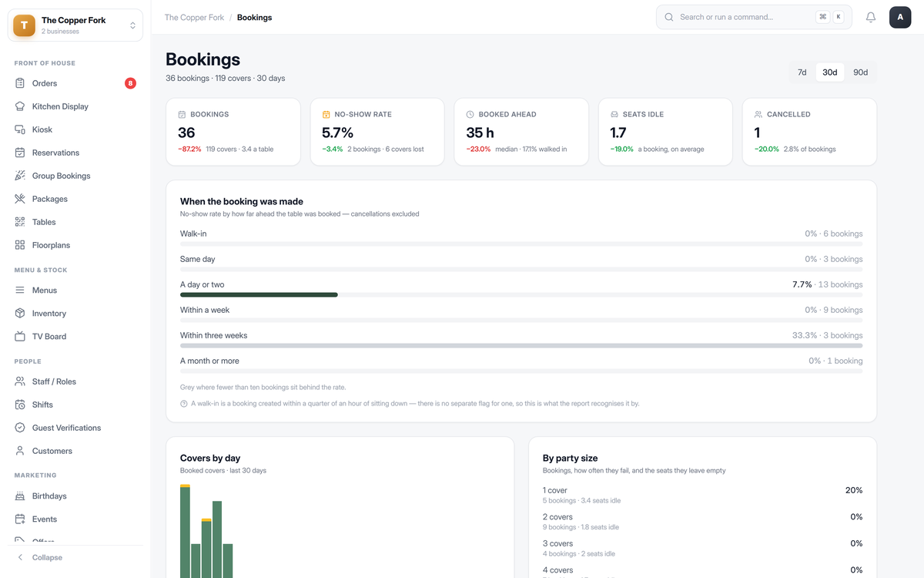Click the Booked Ahead 35 h value
This screenshot has height=578, width=924.
480,133
